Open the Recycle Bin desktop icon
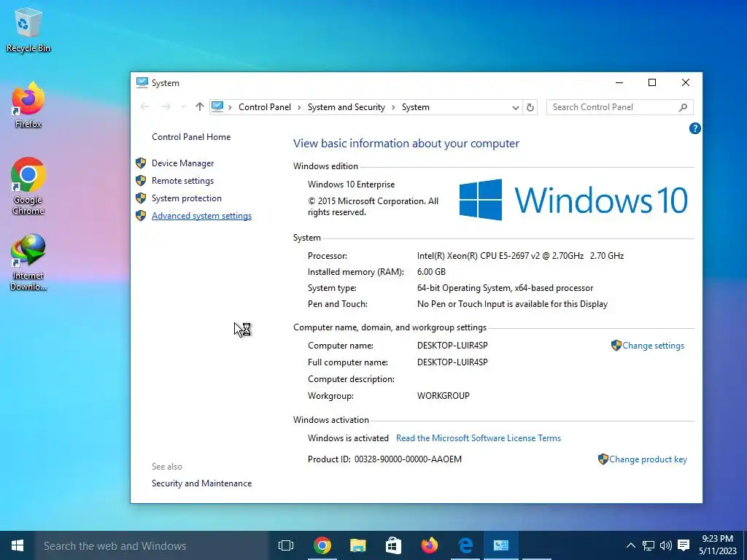 tap(28, 30)
